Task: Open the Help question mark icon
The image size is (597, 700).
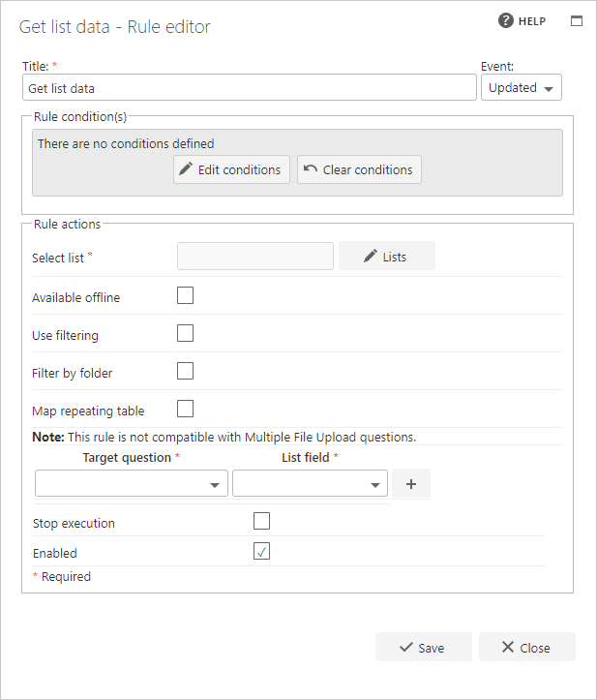Action: pyautogui.click(x=505, y=20)
